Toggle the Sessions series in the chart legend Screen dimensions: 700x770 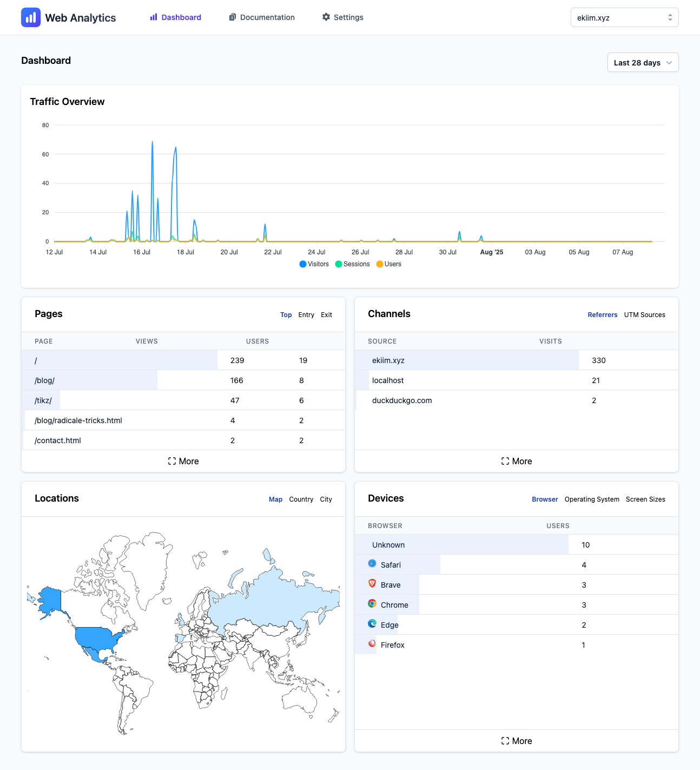352,264
